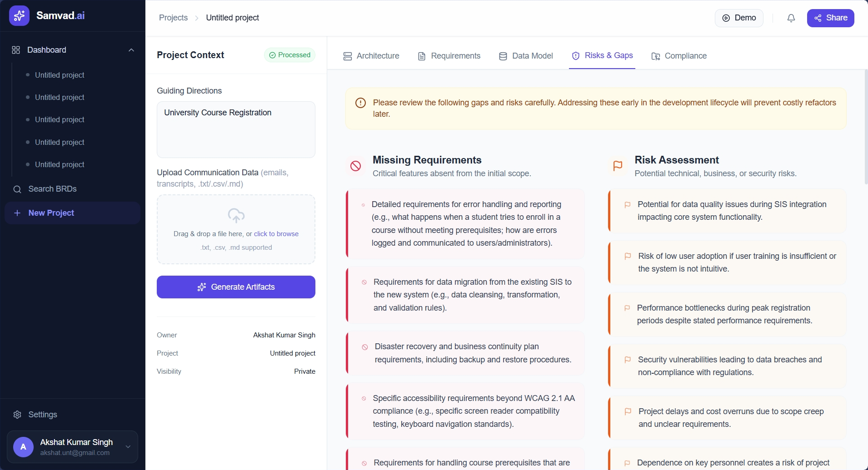Click the Settings gear icon

[x=17, y=414]
